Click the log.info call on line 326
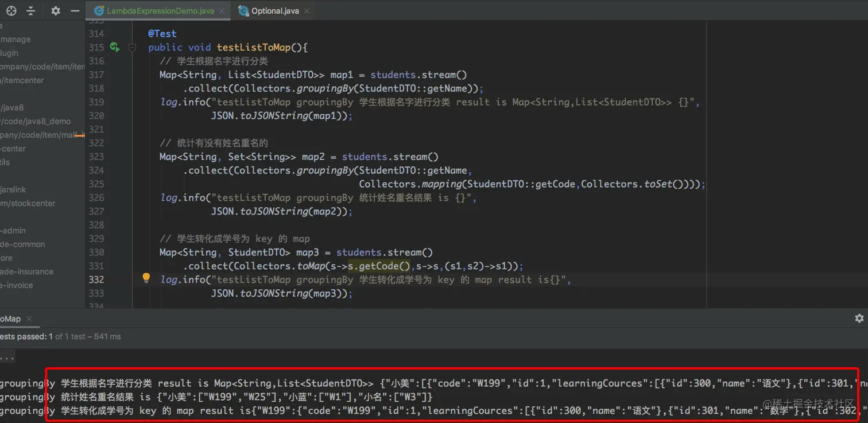Screen dimensions: 868x423 pos(183,198)
